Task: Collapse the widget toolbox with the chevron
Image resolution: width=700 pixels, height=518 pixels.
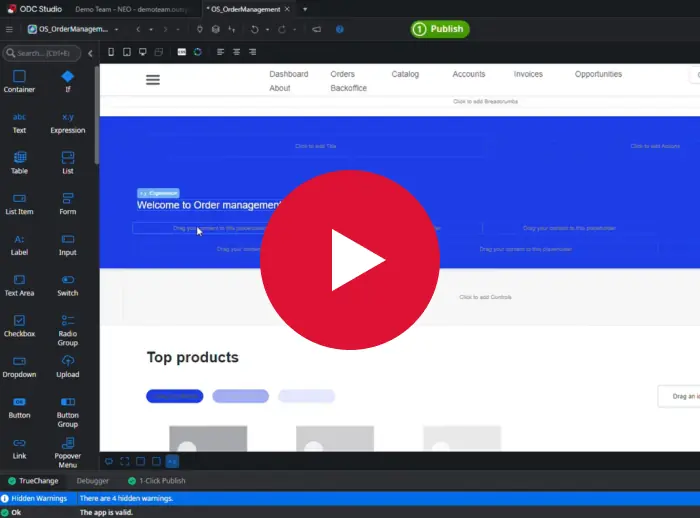Action: [90, 53]
